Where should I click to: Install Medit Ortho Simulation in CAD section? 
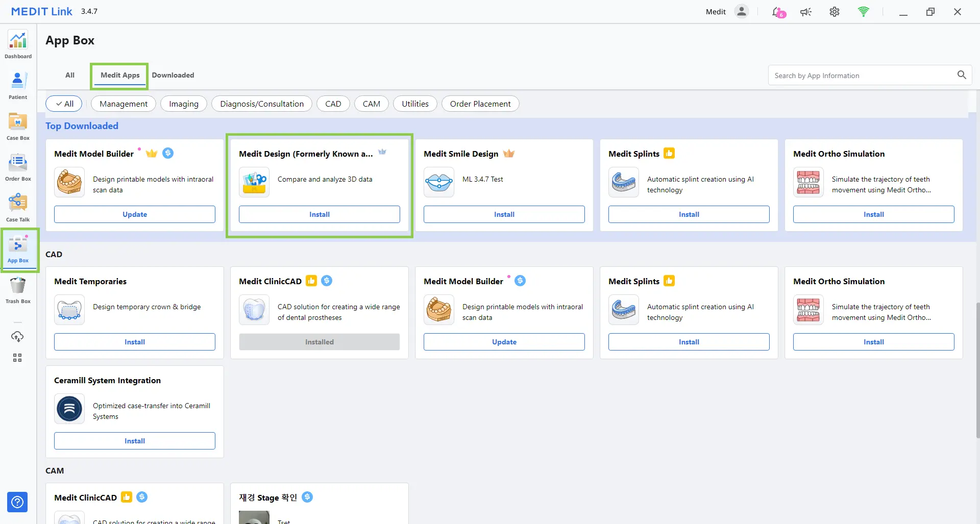(x=874, y=342)
